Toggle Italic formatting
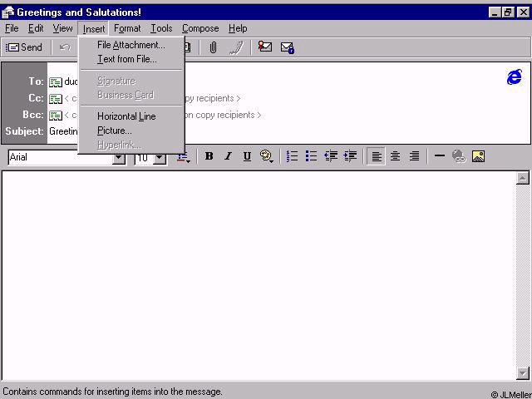Image resolution: width=532 pixels, height=399 pixels. click(228, 156)
